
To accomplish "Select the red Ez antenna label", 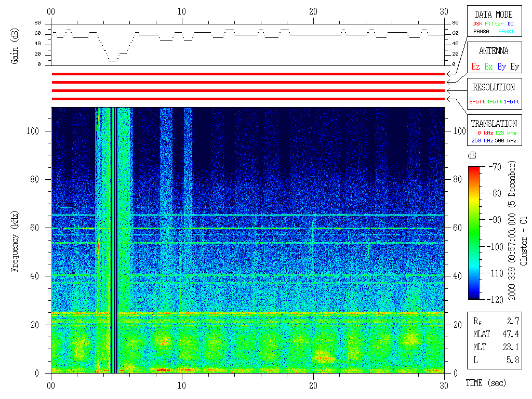I will [x=475, y=66].
